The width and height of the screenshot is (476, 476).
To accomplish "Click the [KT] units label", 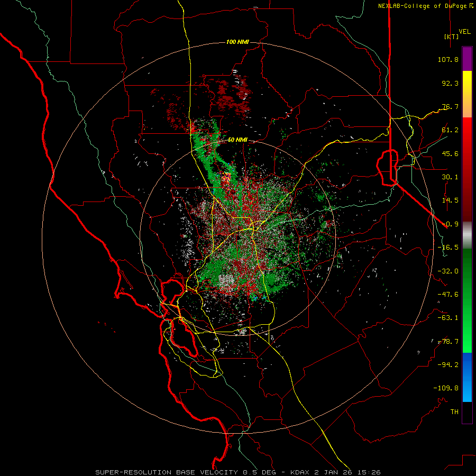I will pos(451,36).
